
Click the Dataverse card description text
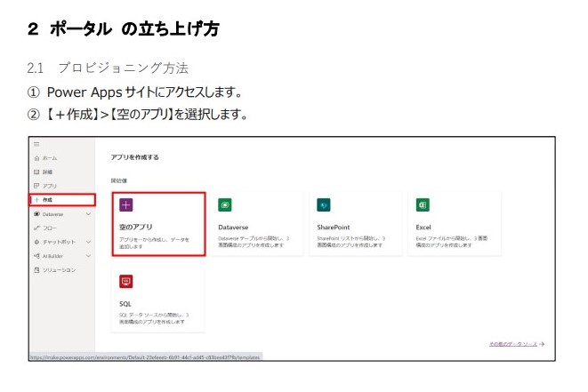(x=254, y=242)
